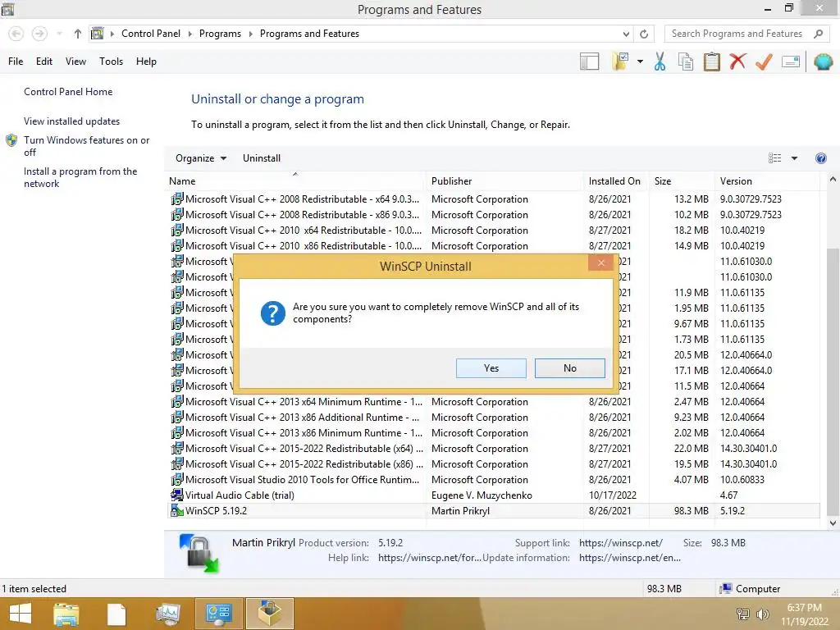Sort by Name column header
840x630 pixels.
295,181
